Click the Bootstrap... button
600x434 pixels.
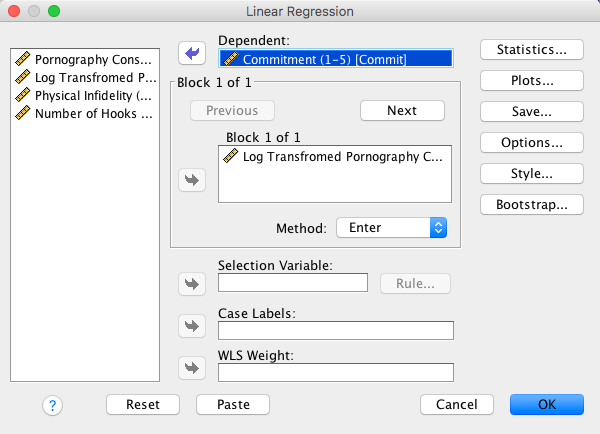point(532,204)
